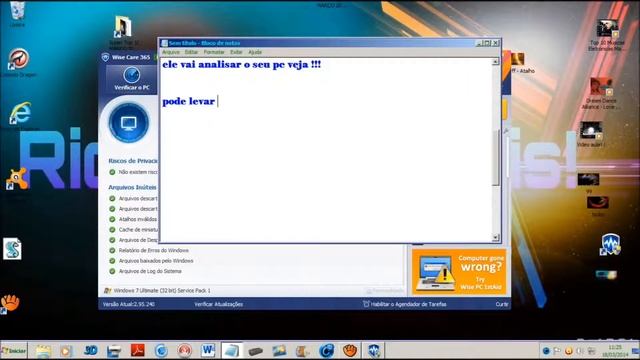The image size is (640, 360).
Task: Open the folder icon on the taskbar
Action: [43, 351]
